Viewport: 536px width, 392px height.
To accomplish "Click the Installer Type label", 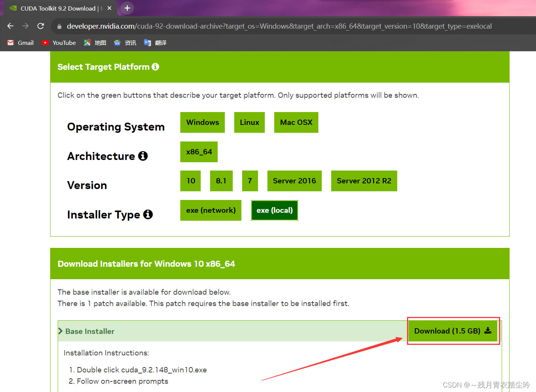I will pos(104,215).
